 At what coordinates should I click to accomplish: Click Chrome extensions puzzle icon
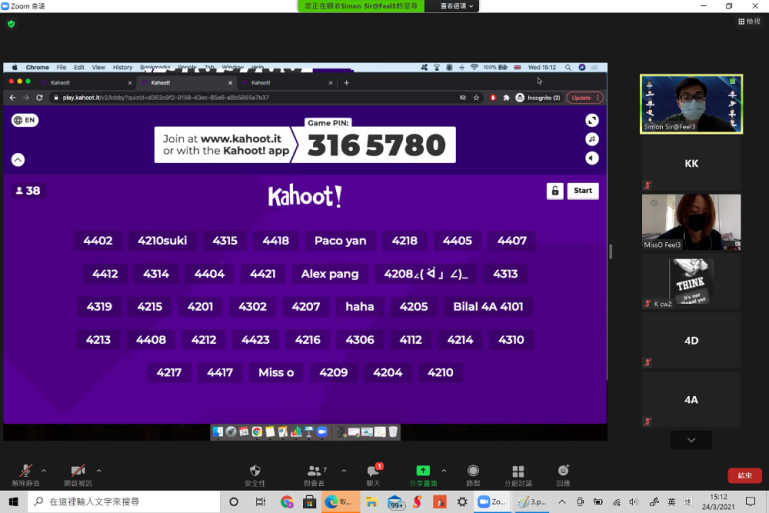tap(506, 98)
